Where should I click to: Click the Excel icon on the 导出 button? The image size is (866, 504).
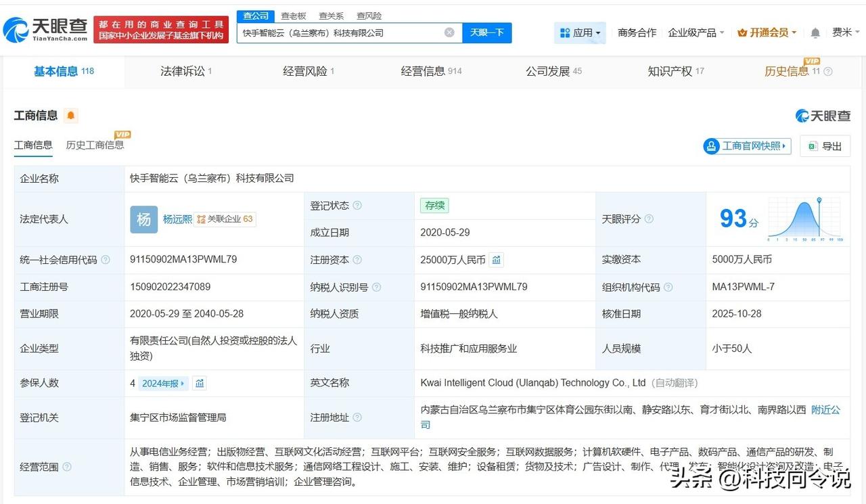pos(812,146)
